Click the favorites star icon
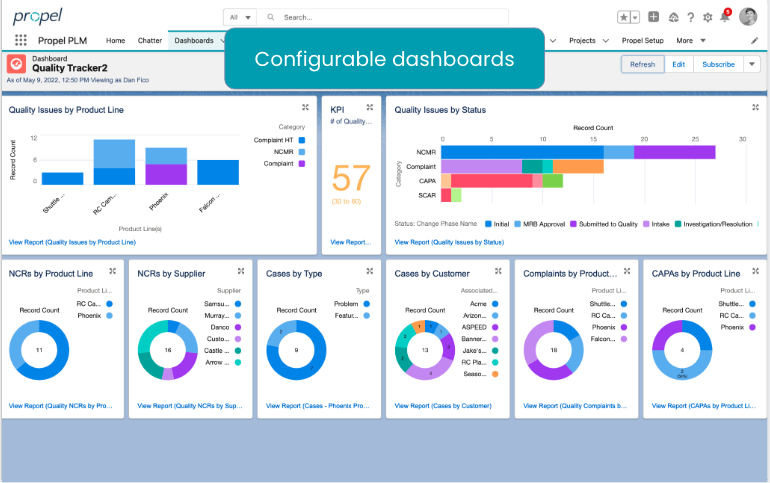This screenshot has width=770, height=483. 624,17
